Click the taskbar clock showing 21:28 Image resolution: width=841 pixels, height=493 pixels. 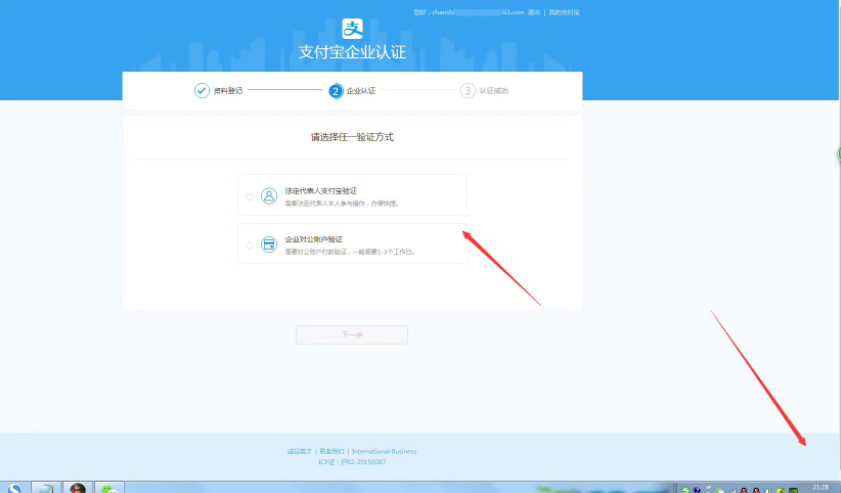click(820, 488)
